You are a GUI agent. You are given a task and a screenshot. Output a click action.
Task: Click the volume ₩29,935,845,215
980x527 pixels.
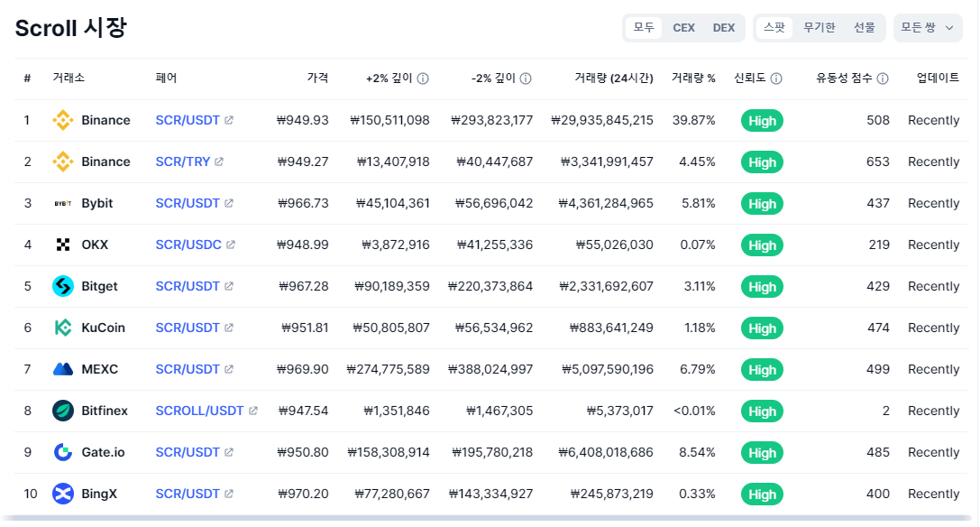[602, 120]
